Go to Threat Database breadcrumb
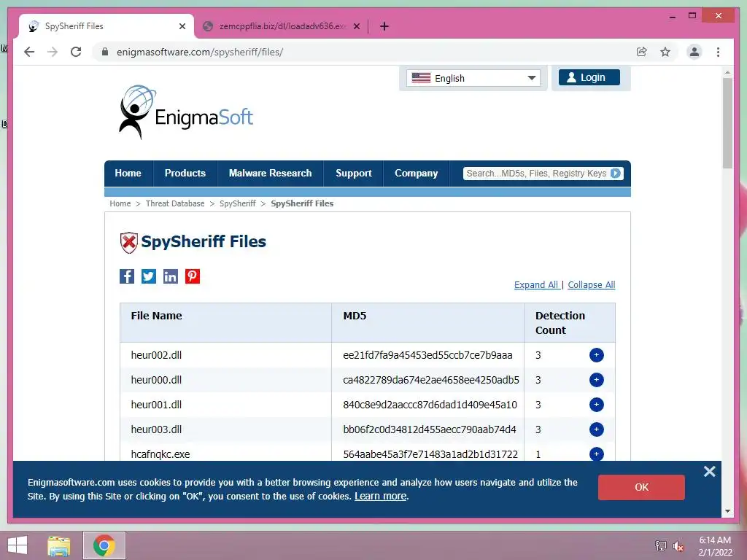747x560 pixels. tap(175, 203)
